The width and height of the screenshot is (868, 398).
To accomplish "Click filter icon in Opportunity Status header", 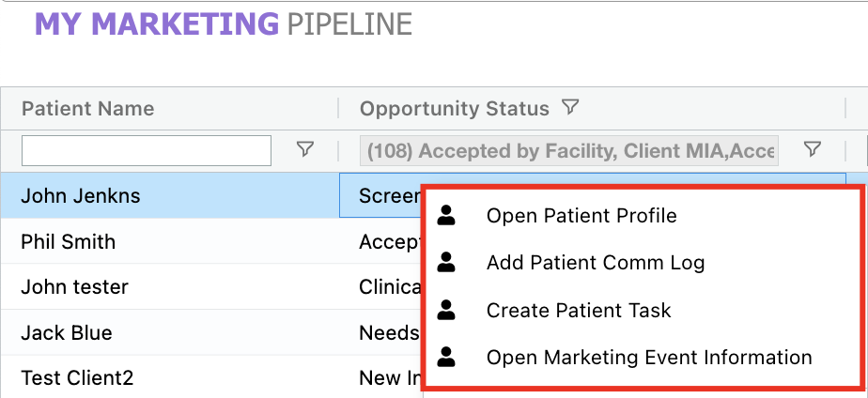I will point(570,108).
